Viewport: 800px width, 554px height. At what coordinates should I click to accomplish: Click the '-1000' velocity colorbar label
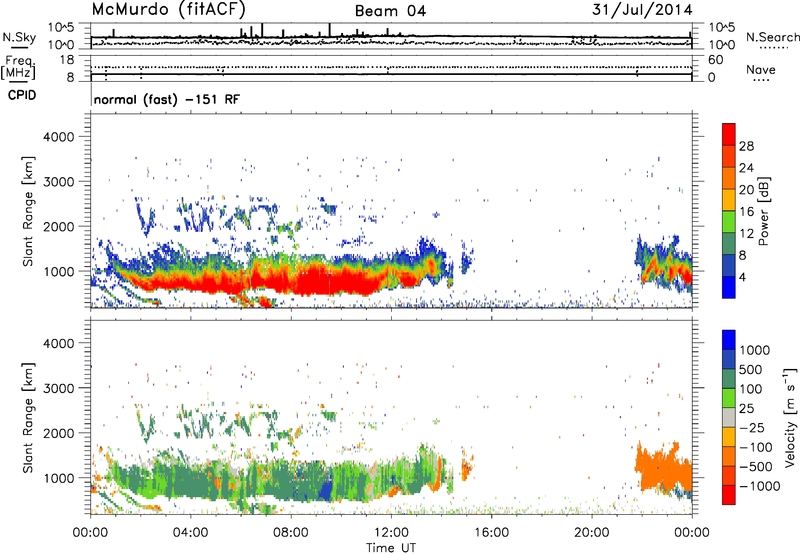[760, 486]
